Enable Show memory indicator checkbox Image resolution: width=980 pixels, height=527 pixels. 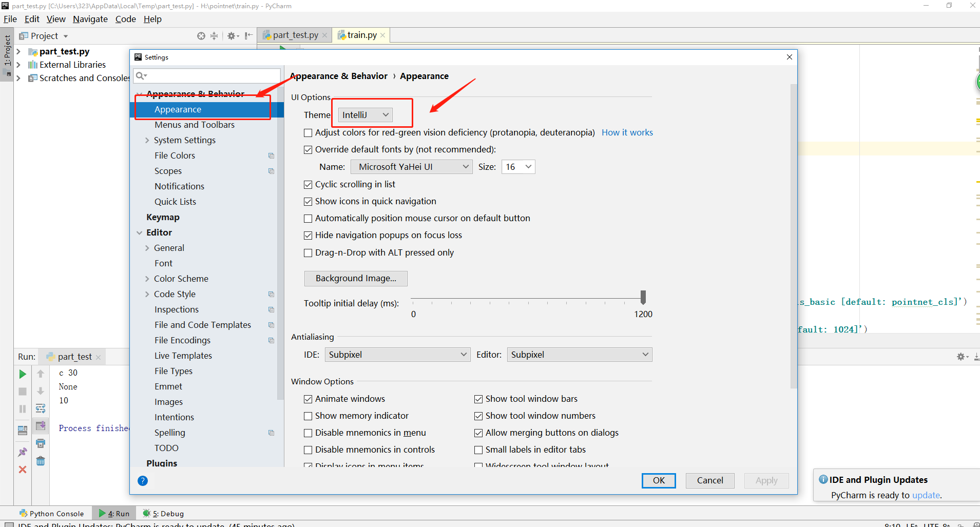pyautogui.click(x=308, y=416)
